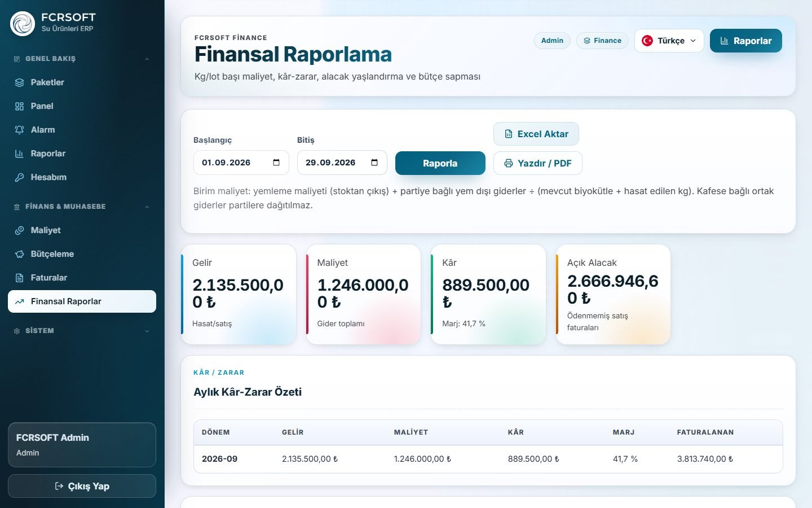The width and height of the screenshot is (812, 508).
Task: Click the Çıkış Yap logout arrow icon
Action: [x=59, y=486]
